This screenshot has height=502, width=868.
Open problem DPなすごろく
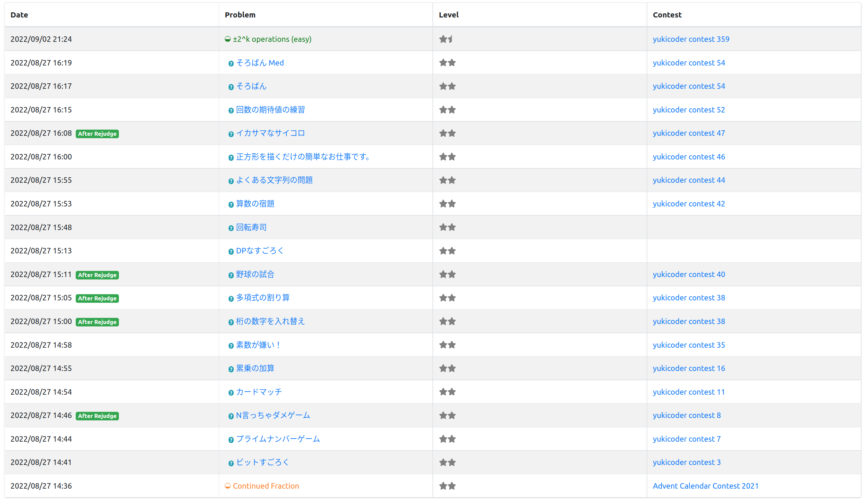tap(260, 251)
